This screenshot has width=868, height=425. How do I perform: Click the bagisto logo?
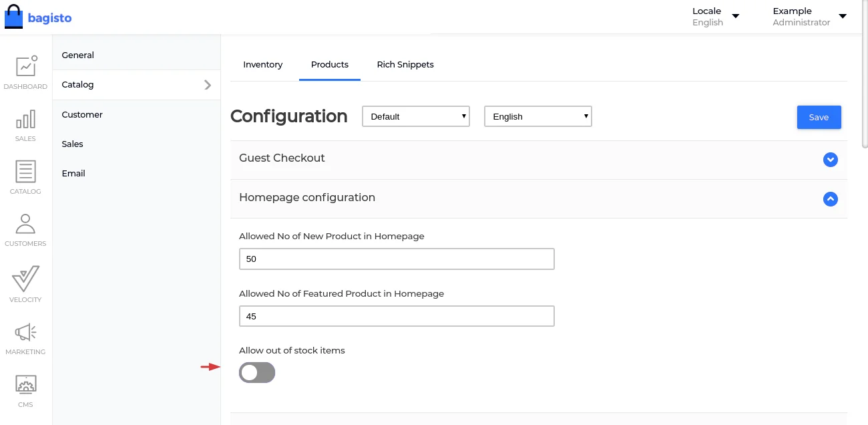coord(38,18)
